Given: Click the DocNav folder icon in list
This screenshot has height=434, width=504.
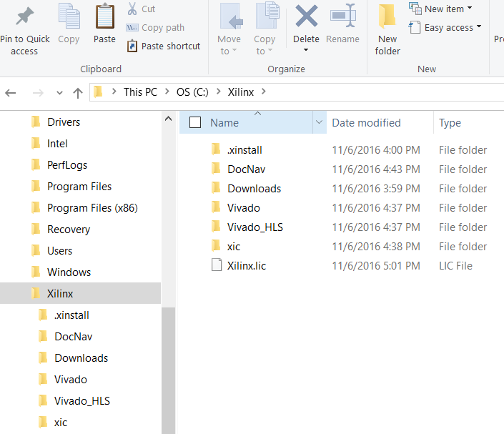Looking at the screenshot, I should point(216,169).
